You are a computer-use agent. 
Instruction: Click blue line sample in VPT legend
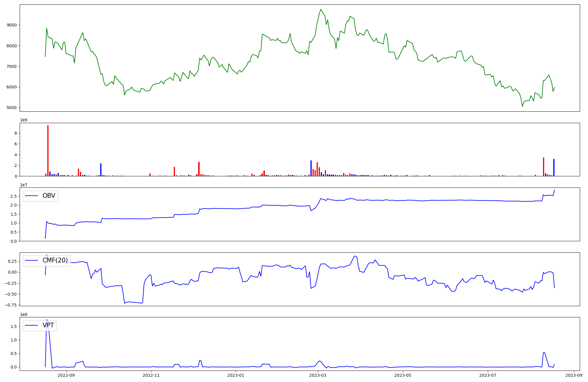[x=32, y=325]
